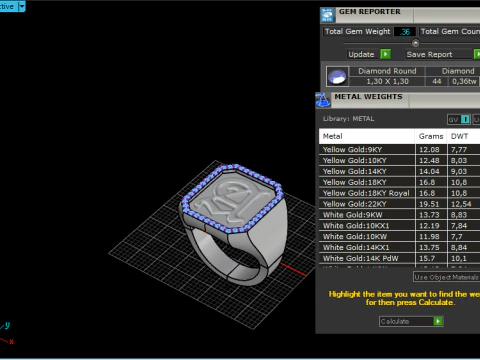Click the Metal column header
480x360 pixels.
[x=367, y=136]
